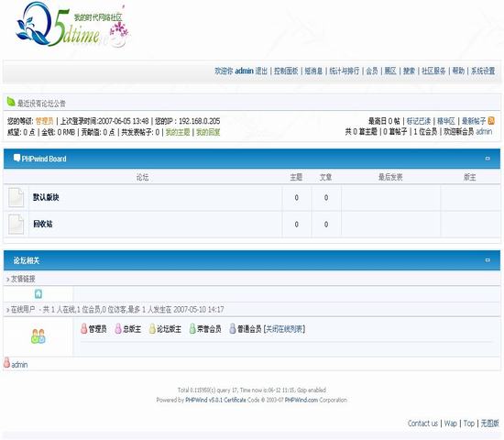Click the 论坛相关 section title

[x=27, y=260]
